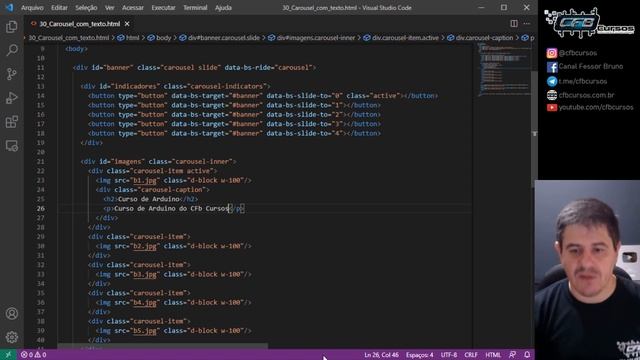This screenshot has height=360, width=640.
Task: Click the b3.jpg link in code
Action: coord(144,274)
